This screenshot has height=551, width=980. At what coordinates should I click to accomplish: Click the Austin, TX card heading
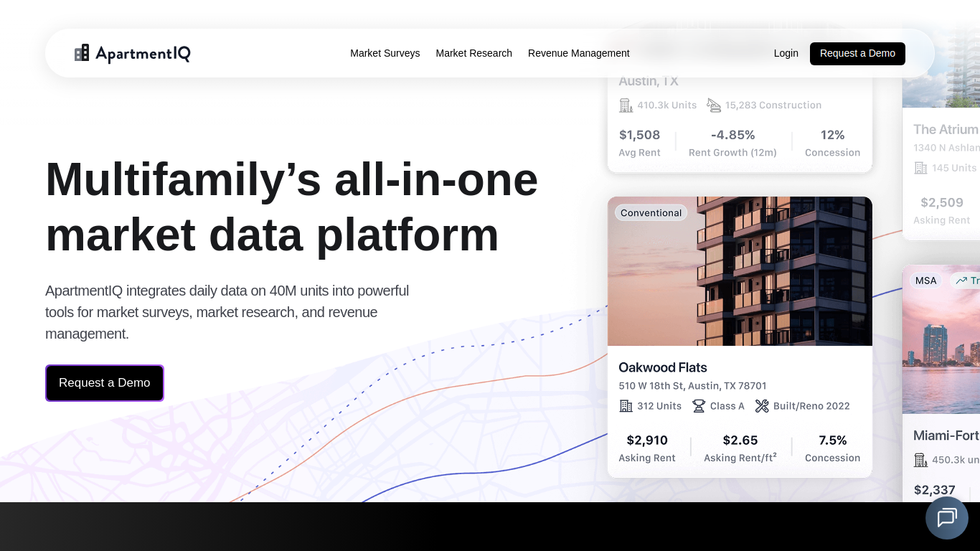pyautogui.click(x=649, y=81)
